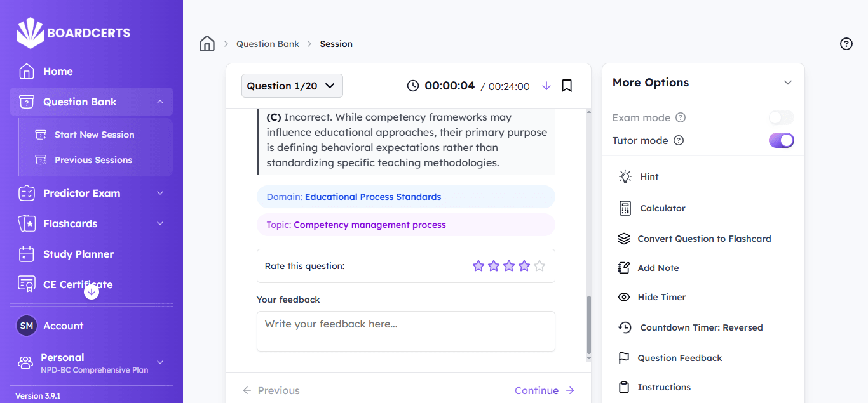Open the Question 1/20 dropdown

(292, 86)
